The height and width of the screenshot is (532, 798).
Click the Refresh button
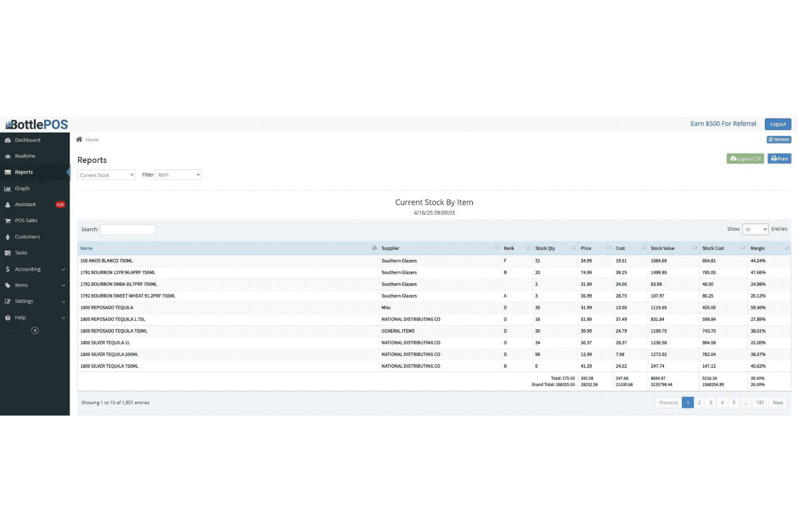(x=779, y=140)
